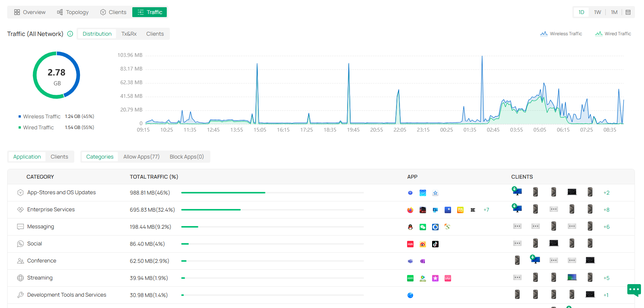Viewport: 644px width, 308px height.
Task: Open the green chat support bubble
Action: point(634,290)
